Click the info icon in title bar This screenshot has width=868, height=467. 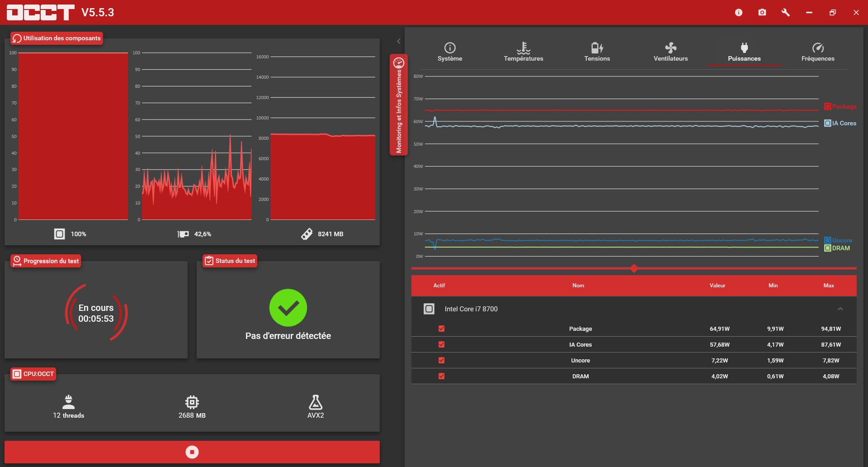(x=739, y=13)
